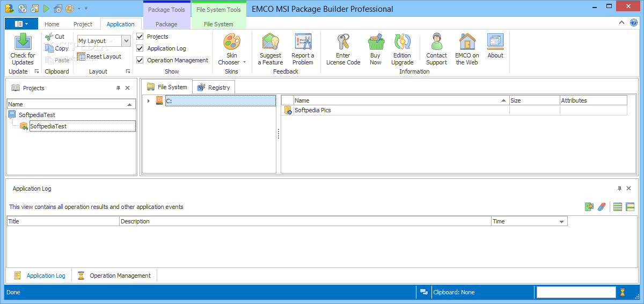The image size is (644, 304).
Task: Click the first puzzle-piece icon in title bar
Action: point(9,8)
